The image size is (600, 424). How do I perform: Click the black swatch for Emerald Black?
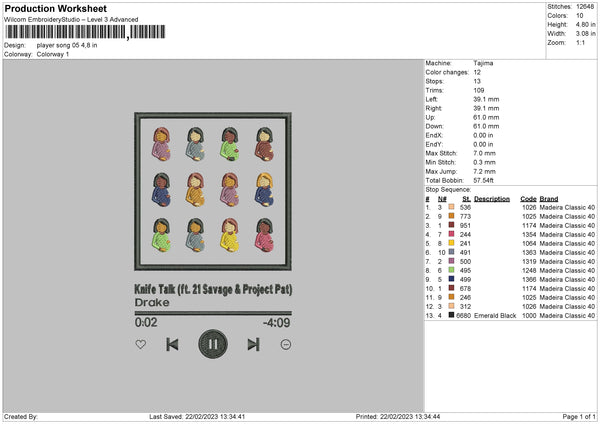pos(452,315)
